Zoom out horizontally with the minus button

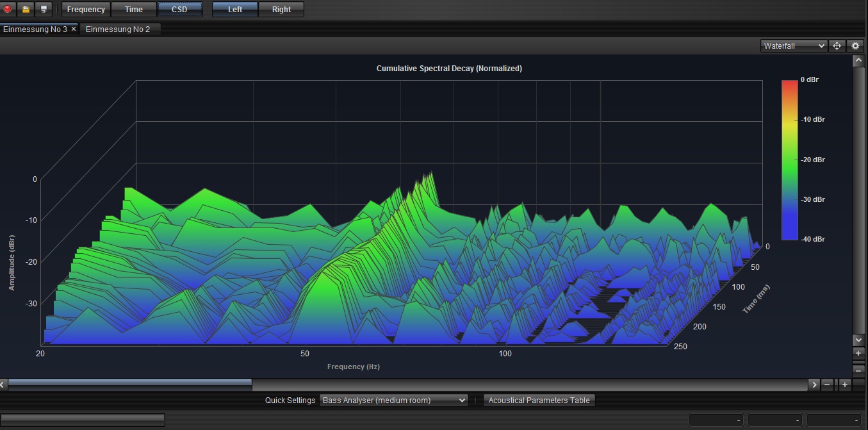coord(828,385)
